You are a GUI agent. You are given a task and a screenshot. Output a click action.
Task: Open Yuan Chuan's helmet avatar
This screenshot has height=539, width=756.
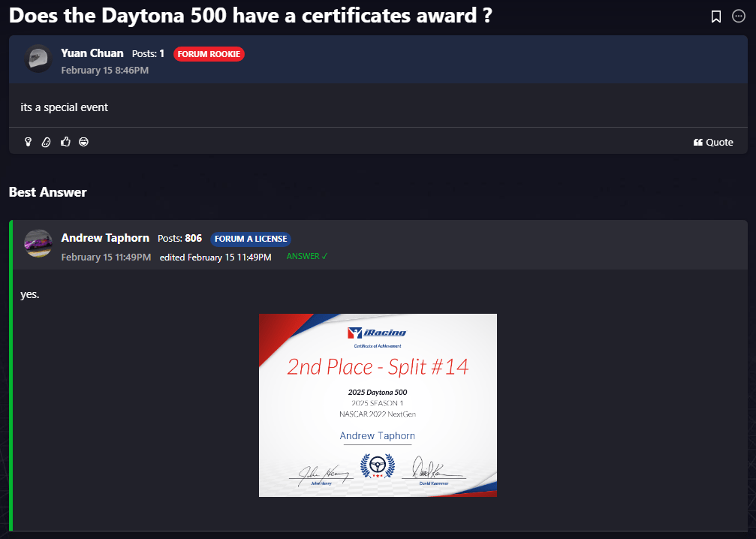pos(38,59)
